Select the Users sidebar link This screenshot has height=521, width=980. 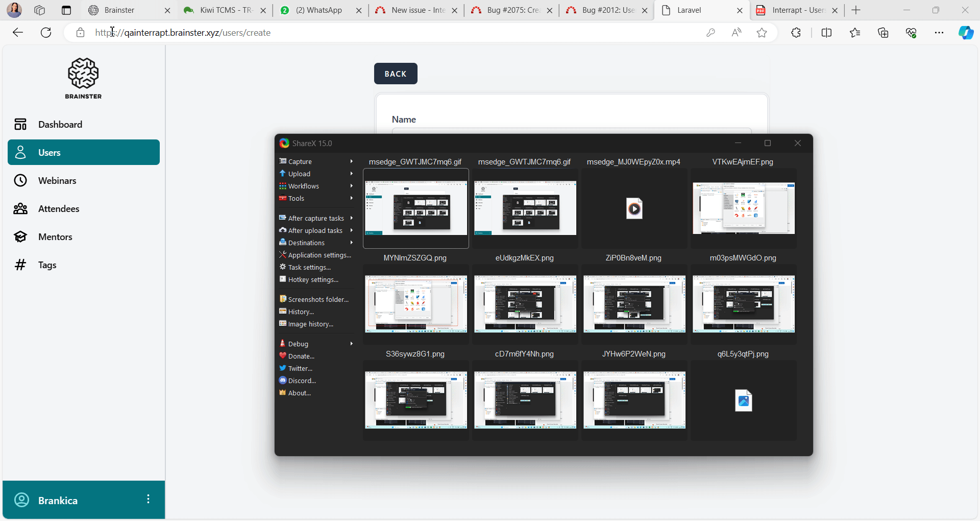click(x=84, y=152)
